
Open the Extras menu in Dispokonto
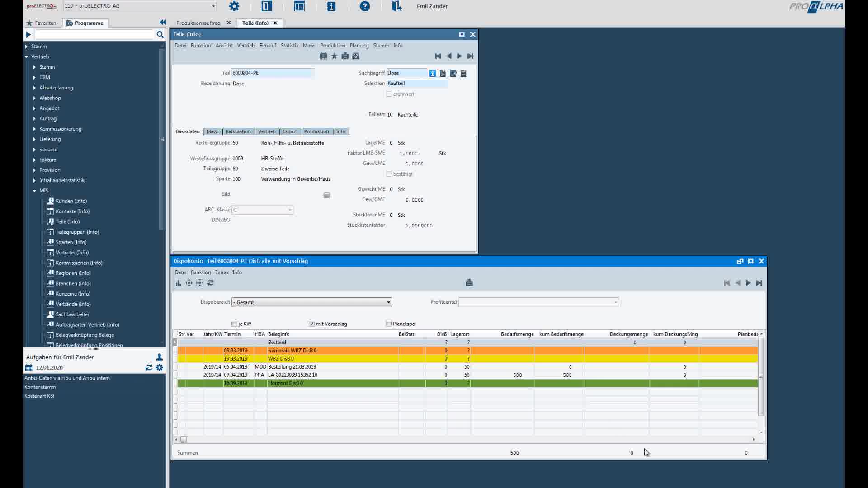(222, 272)
